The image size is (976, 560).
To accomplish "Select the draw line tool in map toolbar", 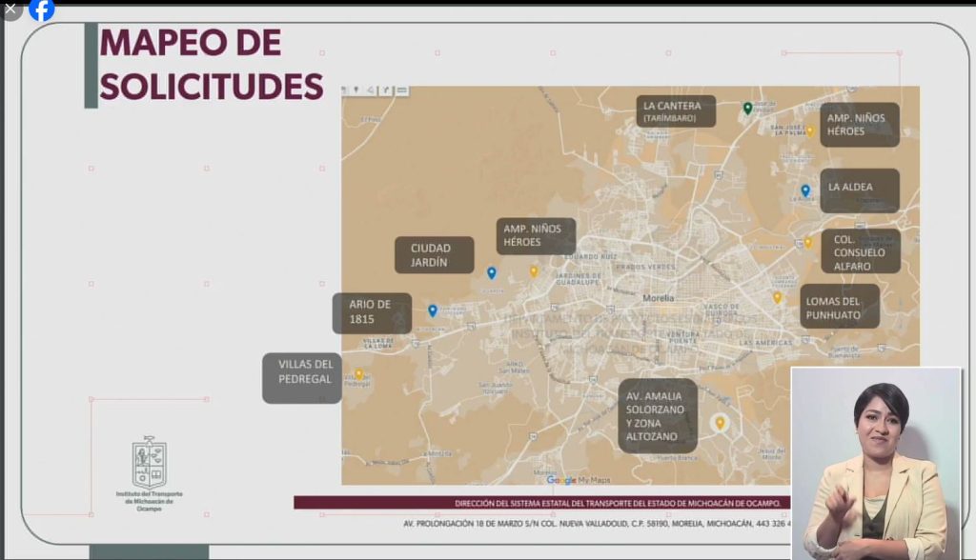I will point(371,90).
